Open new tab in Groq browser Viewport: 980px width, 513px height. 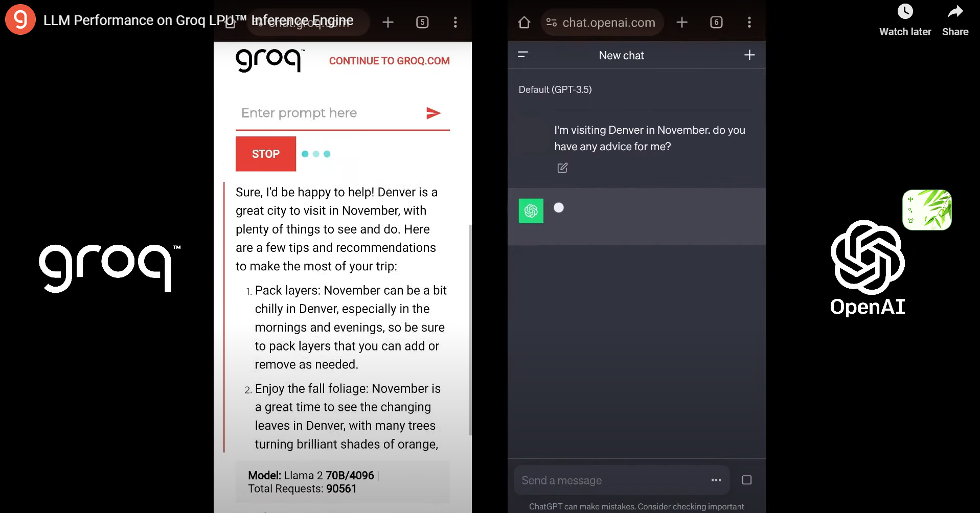pos(388,22)
